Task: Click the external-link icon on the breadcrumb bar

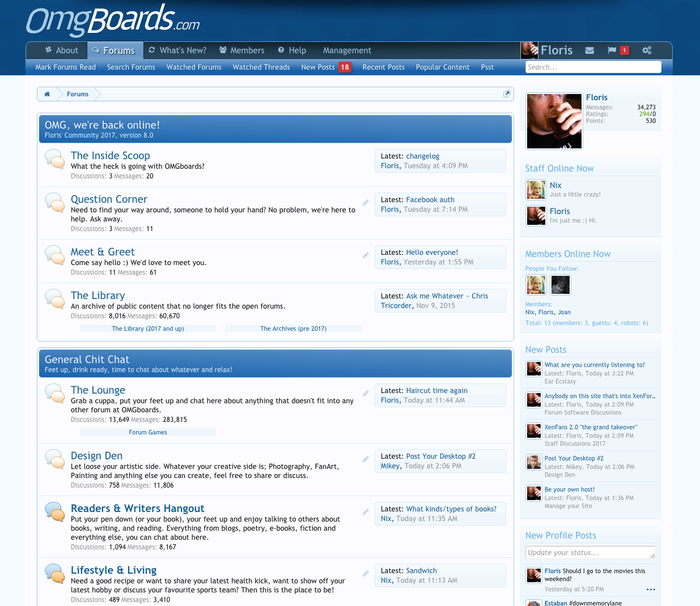Action: coord(506,93)
